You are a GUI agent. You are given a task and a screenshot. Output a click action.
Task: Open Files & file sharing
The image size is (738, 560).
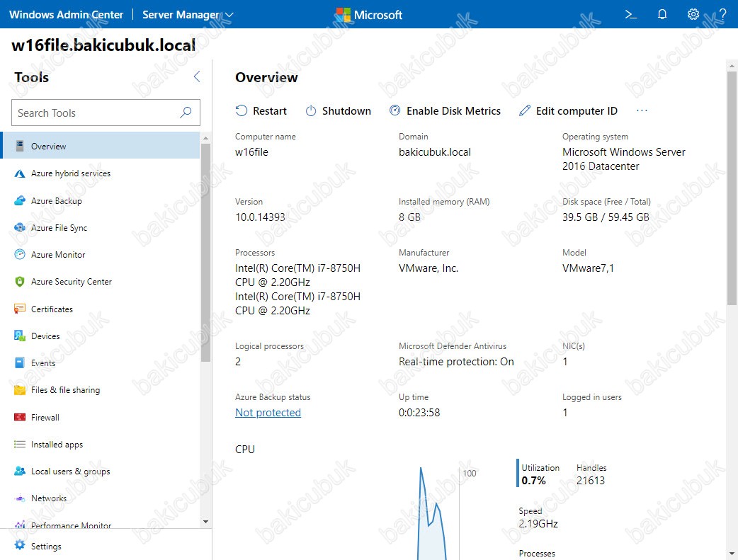[x=101, y=389]
